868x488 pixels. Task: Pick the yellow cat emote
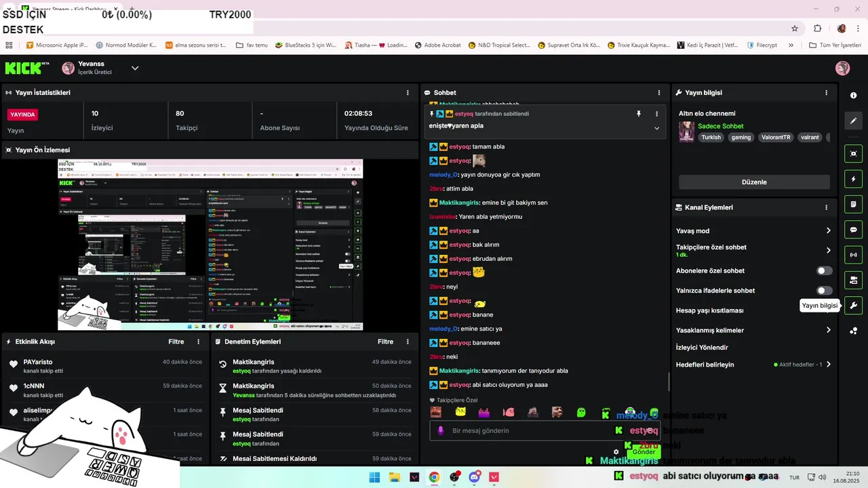[x=460, y=412]
